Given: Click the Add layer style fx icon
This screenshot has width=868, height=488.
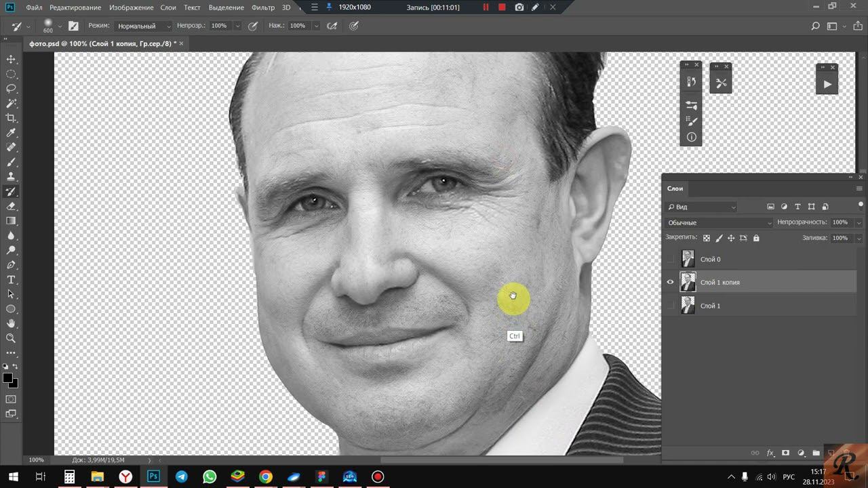Looking at the screenshot, I should 770,453.
